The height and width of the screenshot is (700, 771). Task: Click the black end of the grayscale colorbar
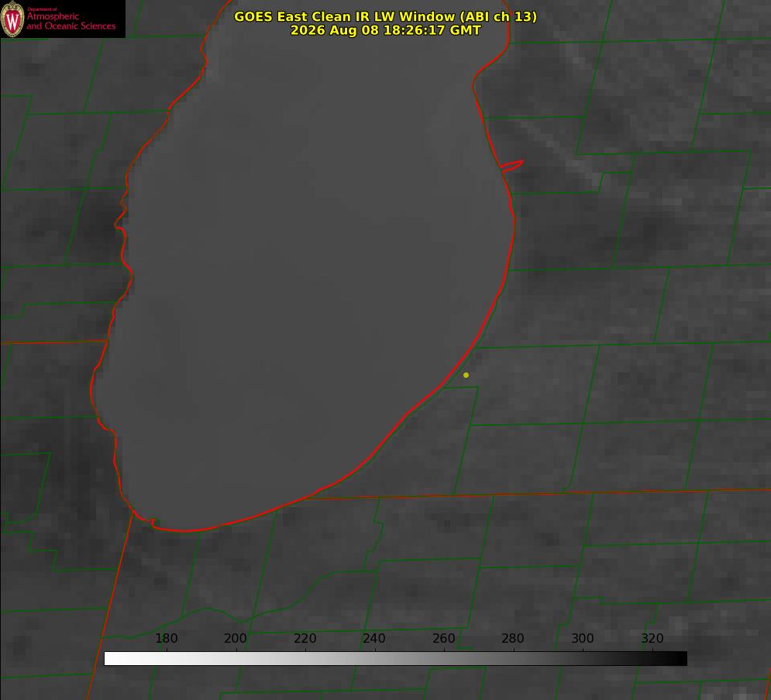(x=680, y=659)
